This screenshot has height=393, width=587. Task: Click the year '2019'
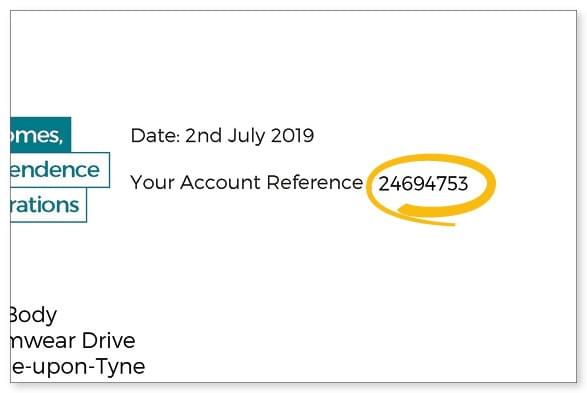(x=292, y=135)
